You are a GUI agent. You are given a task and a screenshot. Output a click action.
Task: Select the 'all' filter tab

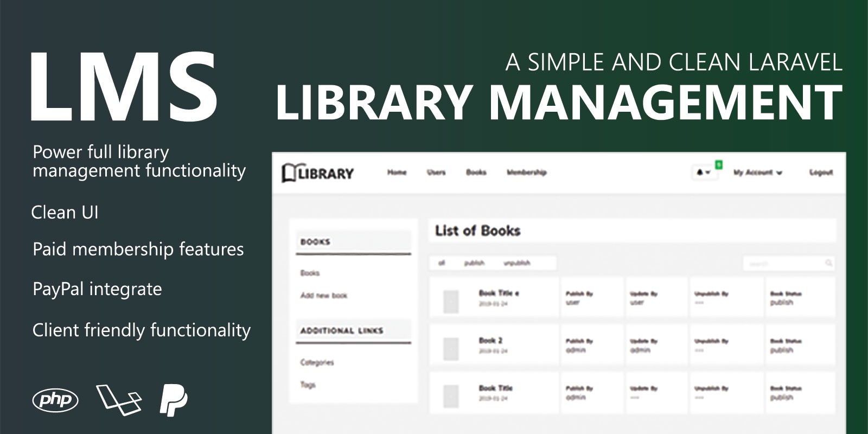click(x=442, y=263)
